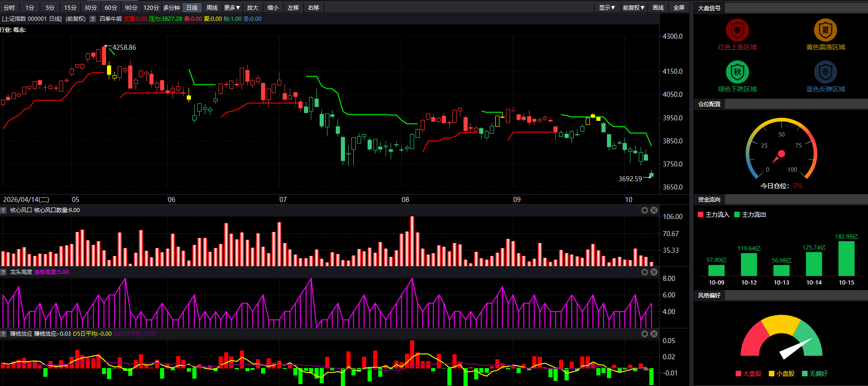This screenshot has width=868, height=386.
Task: Shift chart left with 左移
Action: point(293,7)
